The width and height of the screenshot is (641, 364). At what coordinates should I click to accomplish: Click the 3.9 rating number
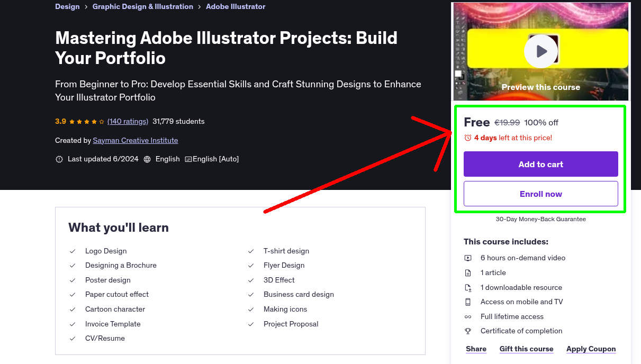pos(60,121)
